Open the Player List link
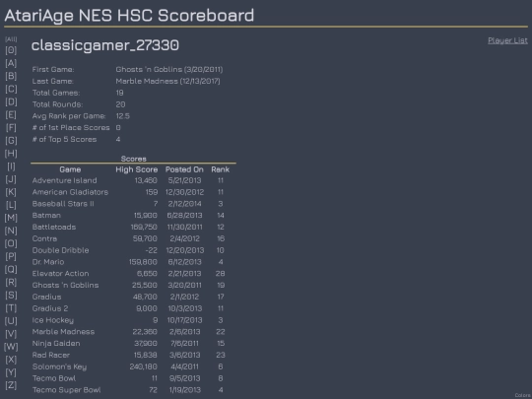Screen dimensions: 532x399 pos(507,40)
